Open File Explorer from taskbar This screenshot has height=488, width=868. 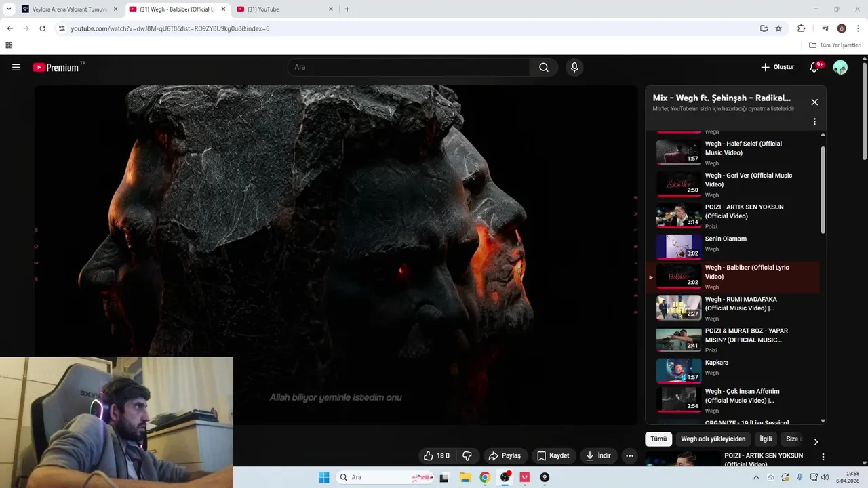point(465,477)
